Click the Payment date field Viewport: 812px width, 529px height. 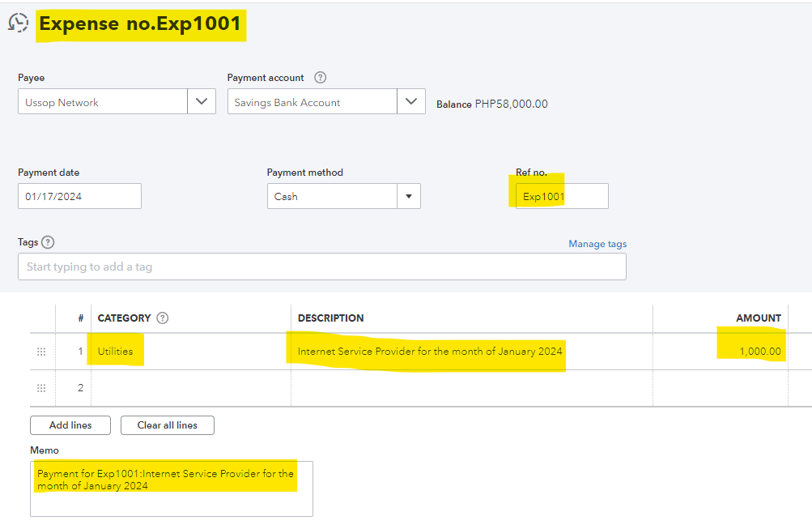79,196
